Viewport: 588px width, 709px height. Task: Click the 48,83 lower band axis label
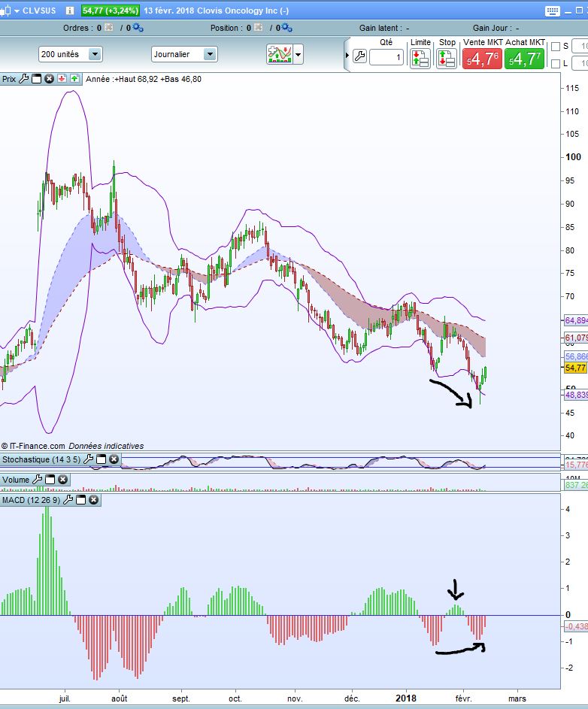[575, 395]
